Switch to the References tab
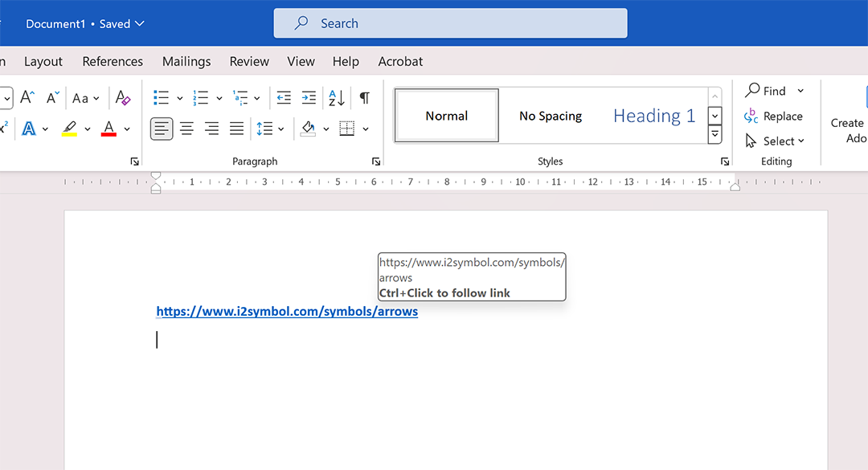868x470 pixels. pos(113,61)
